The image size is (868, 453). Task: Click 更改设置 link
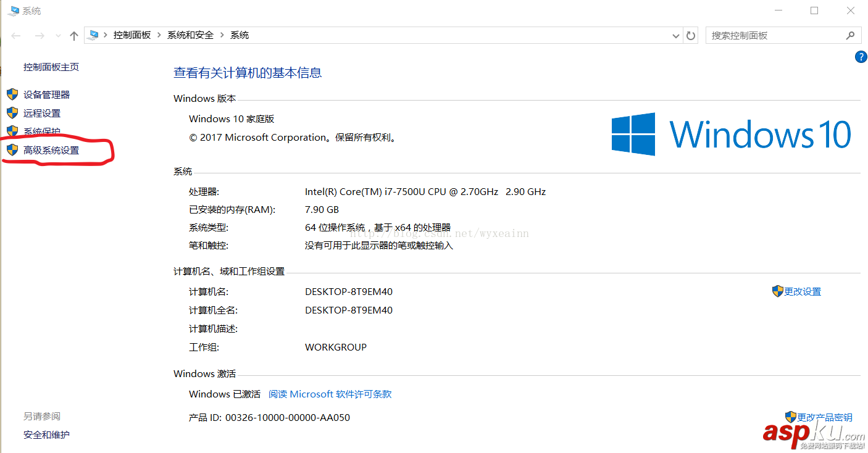(x=803, y=291)
